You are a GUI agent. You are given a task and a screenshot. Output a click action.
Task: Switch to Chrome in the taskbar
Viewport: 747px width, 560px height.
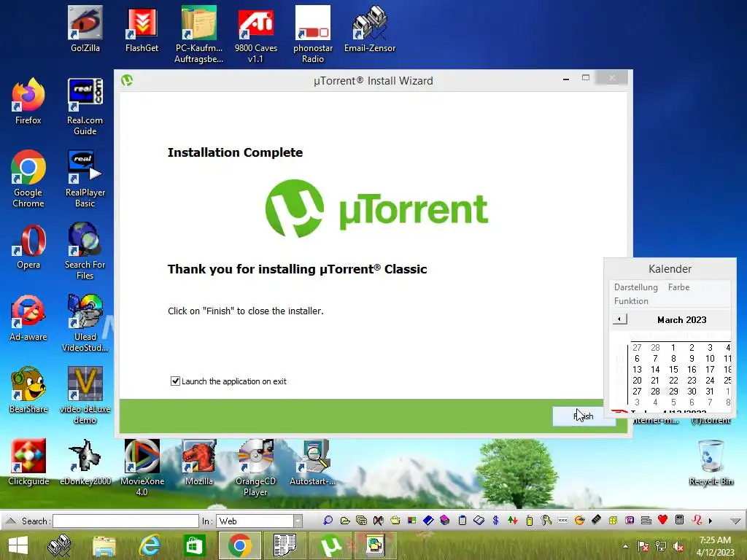tap(239, 545)
